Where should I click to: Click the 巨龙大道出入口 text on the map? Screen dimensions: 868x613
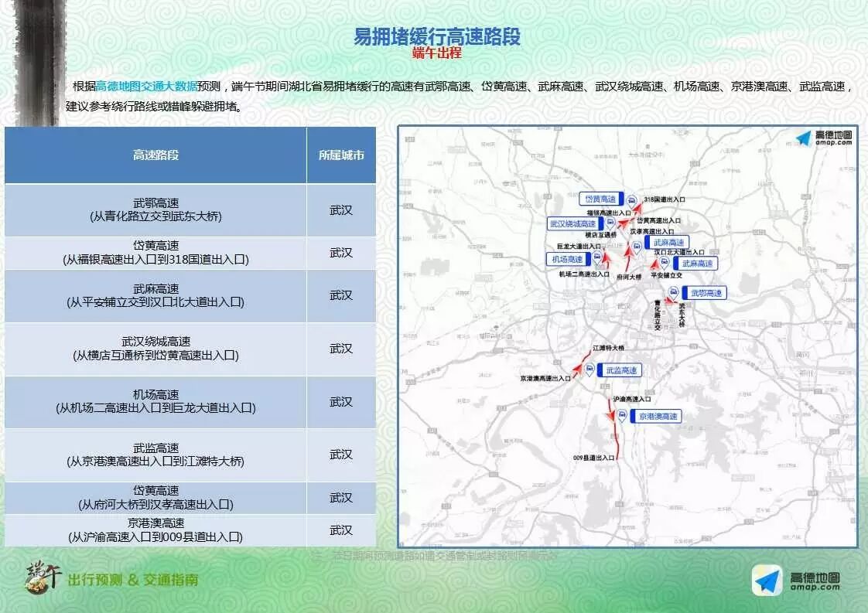[x=579, y=246]
